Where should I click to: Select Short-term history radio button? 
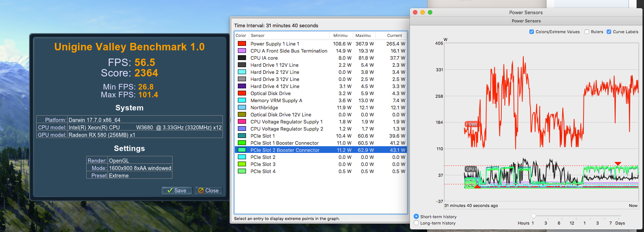[x=416, y=216]
